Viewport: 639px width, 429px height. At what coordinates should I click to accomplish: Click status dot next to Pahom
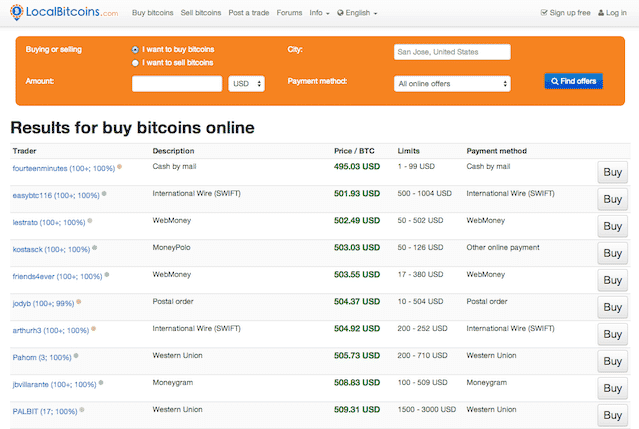76,356
